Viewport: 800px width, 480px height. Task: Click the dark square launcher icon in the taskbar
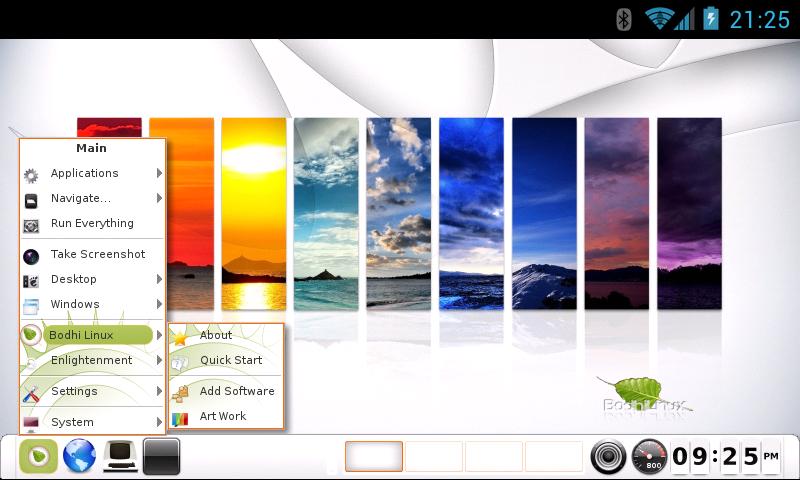tap(161, 457)
